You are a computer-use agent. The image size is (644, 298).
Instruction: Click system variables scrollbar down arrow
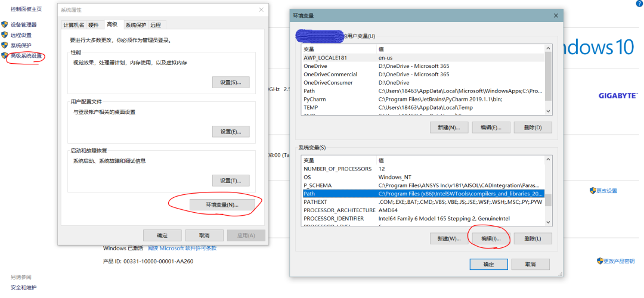click(x=548, y=222)
